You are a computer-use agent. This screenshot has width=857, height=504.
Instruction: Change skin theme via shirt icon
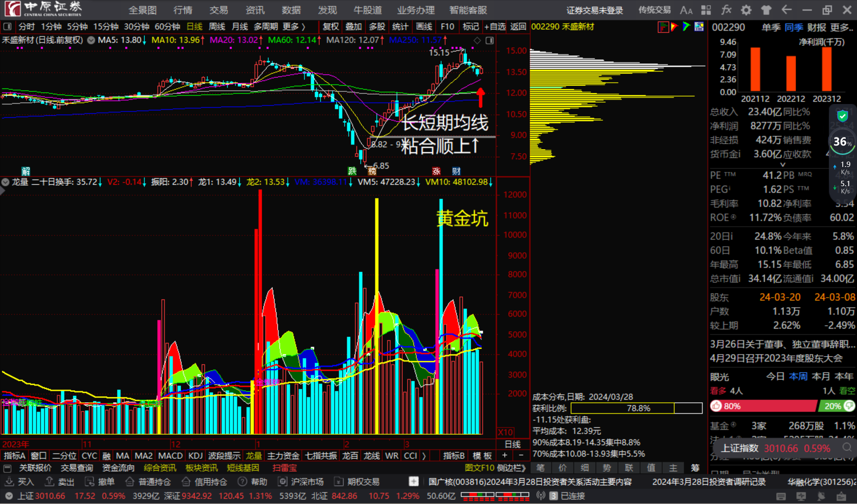click(766, 10)
